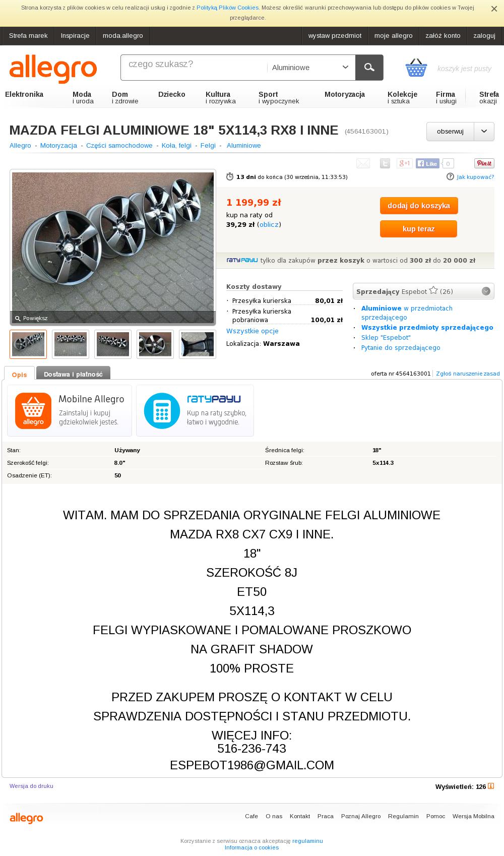Switch to Dostawa i płatność tab
The image size is (504, 856).
click(73, 374)
